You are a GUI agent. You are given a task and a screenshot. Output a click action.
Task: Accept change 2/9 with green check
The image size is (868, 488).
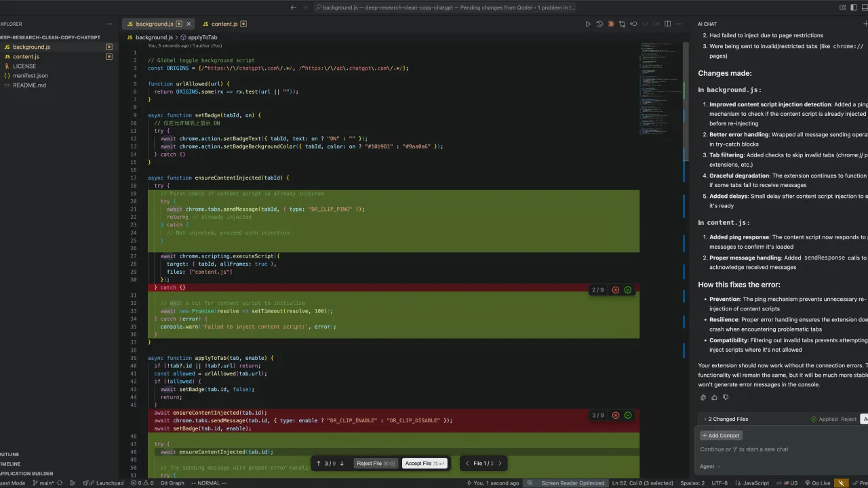(x=628, y=290)
